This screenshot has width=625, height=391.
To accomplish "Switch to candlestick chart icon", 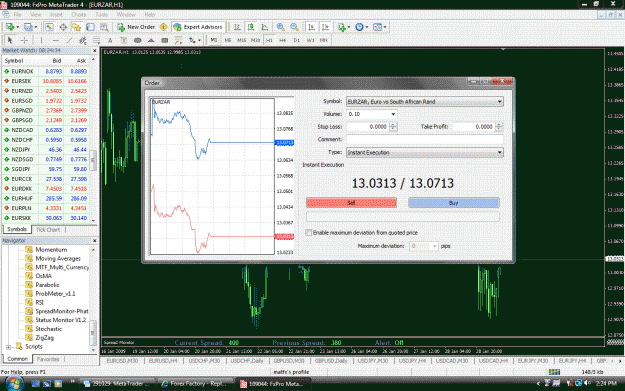I will [251, 27].
